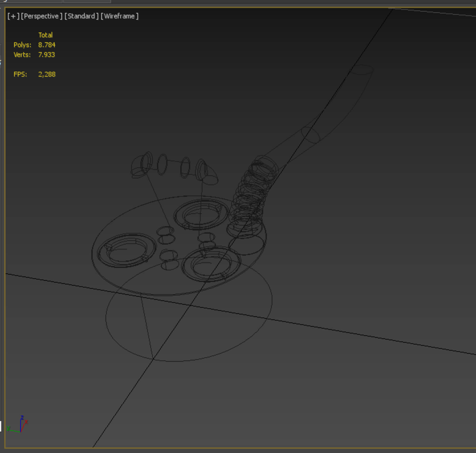Open the Wireframe shading mode dropdown
The width and height of the screenshot is (476, 453).
pos(119,16)
